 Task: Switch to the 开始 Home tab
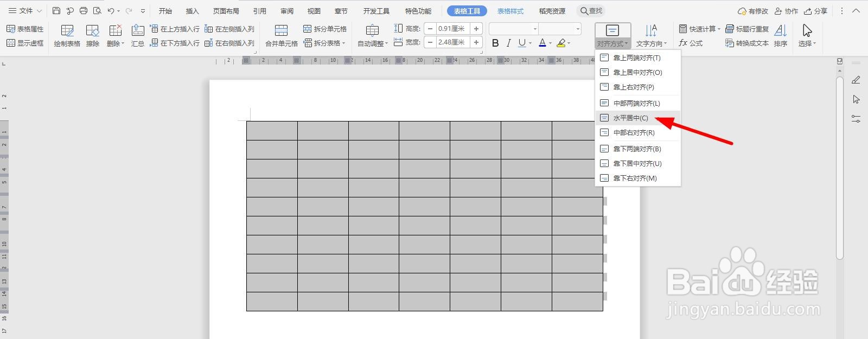tap(165, 11)
